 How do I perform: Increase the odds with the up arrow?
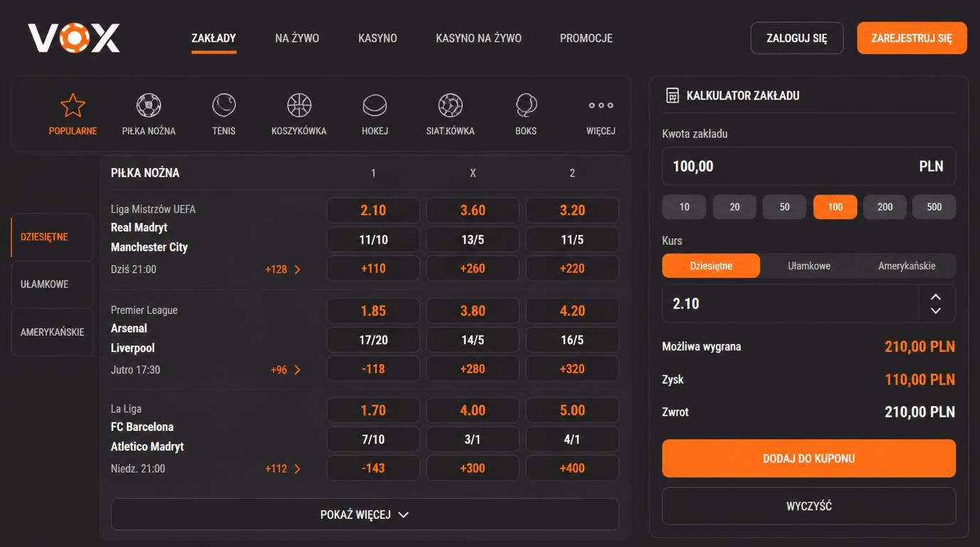tap(936, 297)
